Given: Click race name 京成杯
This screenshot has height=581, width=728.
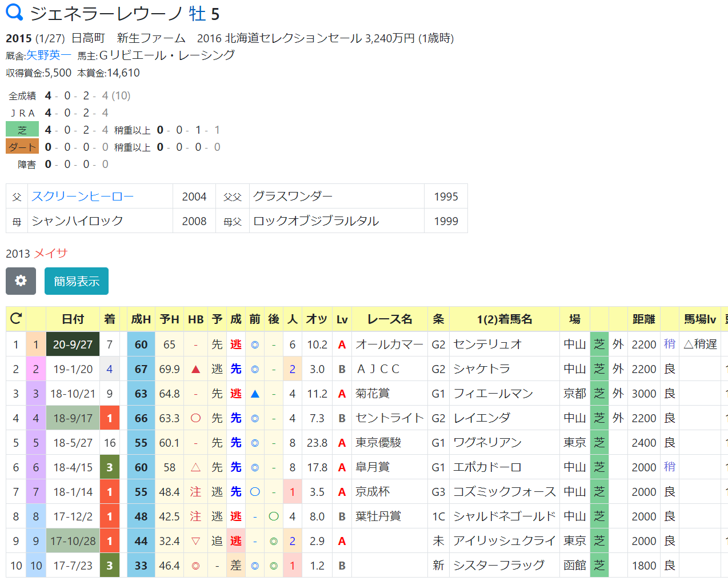Looking at the screenshot, I should (x=373, y=491).
